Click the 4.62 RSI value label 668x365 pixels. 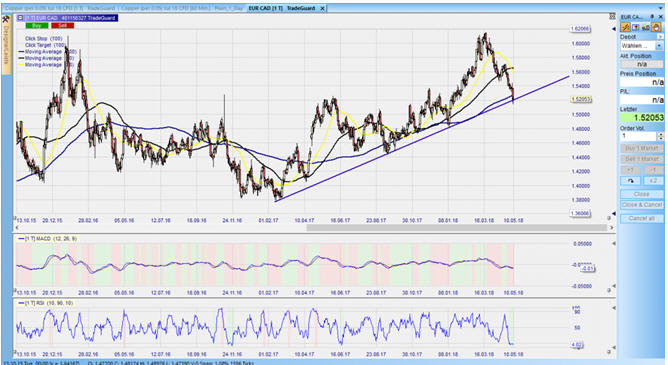click(577, 344)
